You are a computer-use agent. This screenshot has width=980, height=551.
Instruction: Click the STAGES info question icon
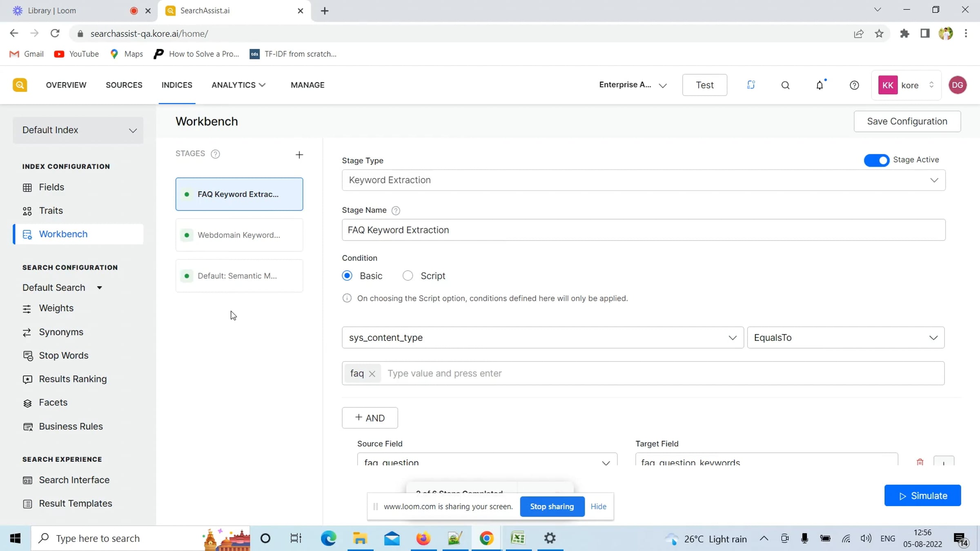coord(215,154)
